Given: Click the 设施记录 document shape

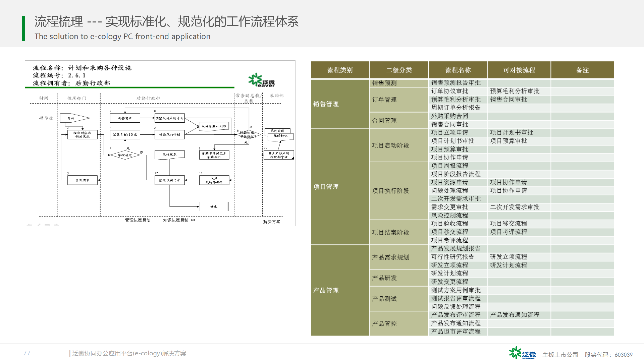Looking at the screenshot, I should 169,155.
